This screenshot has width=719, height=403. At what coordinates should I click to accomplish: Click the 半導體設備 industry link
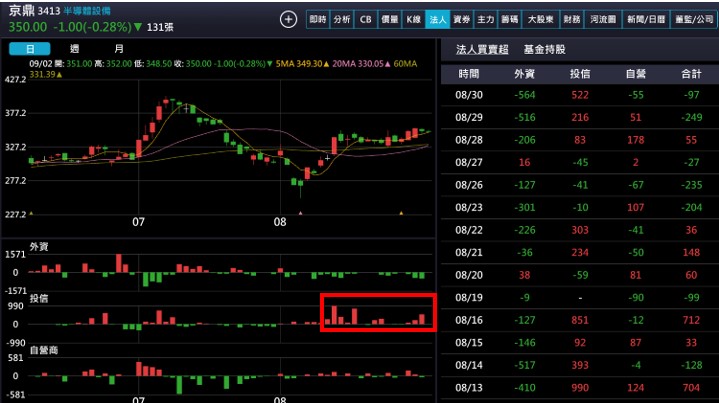click(87, 11)
